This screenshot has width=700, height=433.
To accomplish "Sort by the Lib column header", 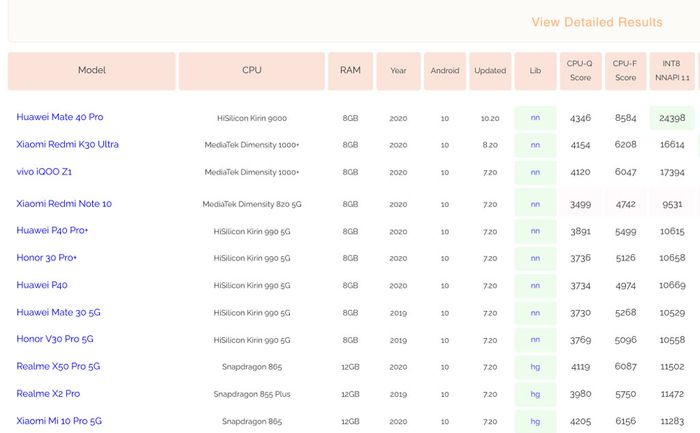I will 535,71.
